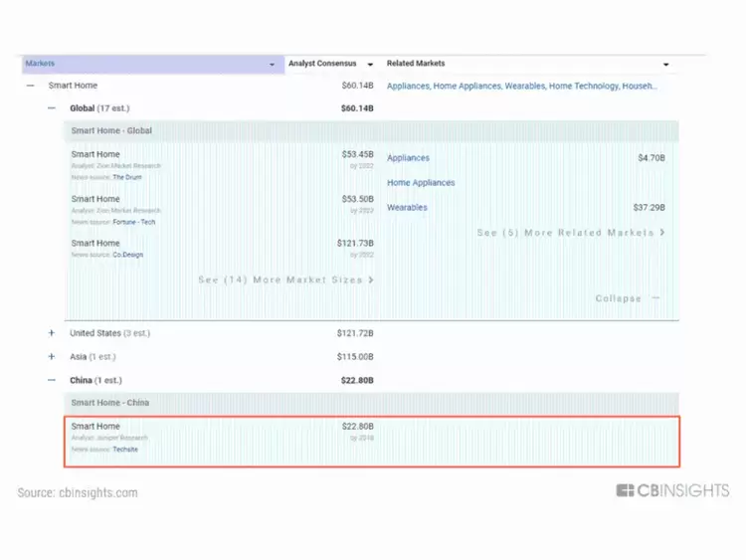This screenshot has height=560, width=746.
Task: Open Techsite news source link
Action: (x=125, y=450)
